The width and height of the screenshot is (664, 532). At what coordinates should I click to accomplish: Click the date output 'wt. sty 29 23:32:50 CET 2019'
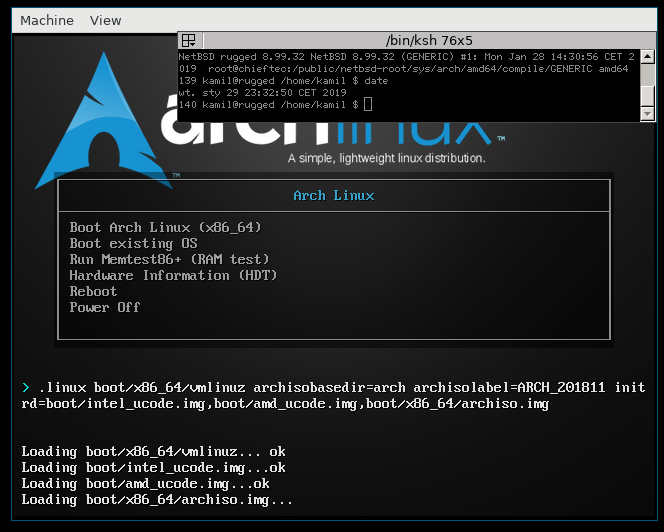tap(263, 92)
